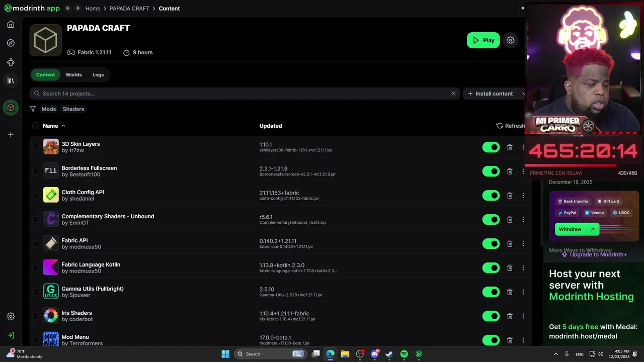Open more options for Fabric Language Kotlin
Screen dimensions: 644x362
tap(523, 268)
